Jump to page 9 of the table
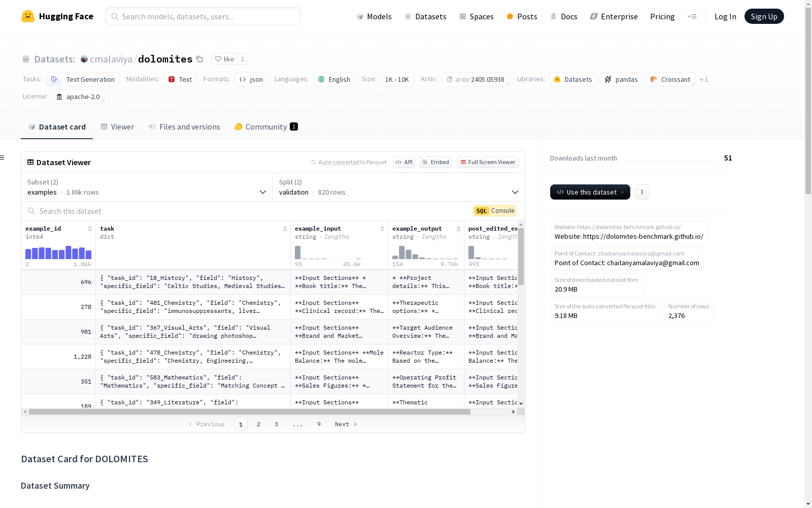Viewport: 812px width, 508px height. click(319, 424)
